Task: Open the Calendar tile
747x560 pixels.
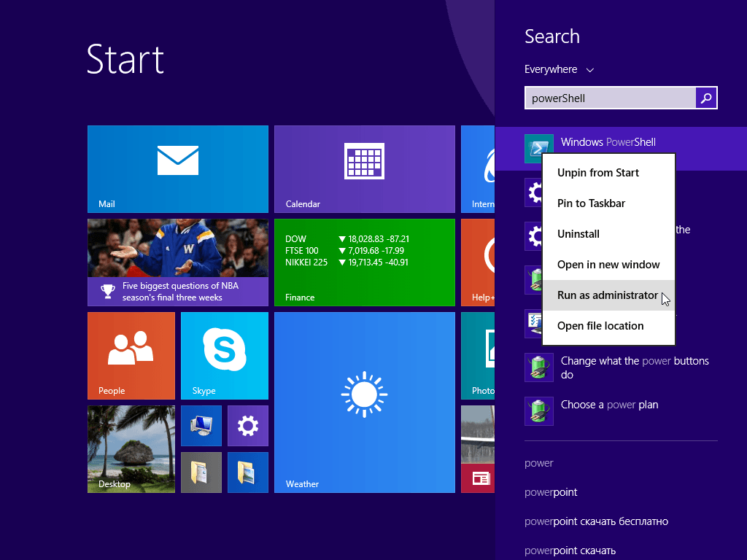Action: pyautogui.click(x=364, y=168)
